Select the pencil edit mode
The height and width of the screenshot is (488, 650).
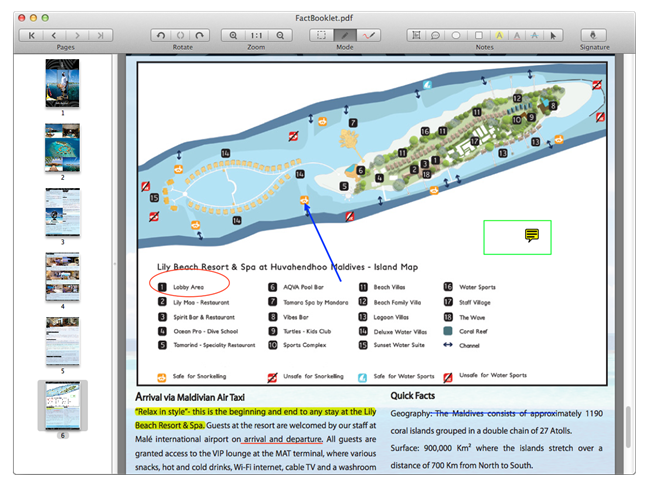(x=345, y=36)
